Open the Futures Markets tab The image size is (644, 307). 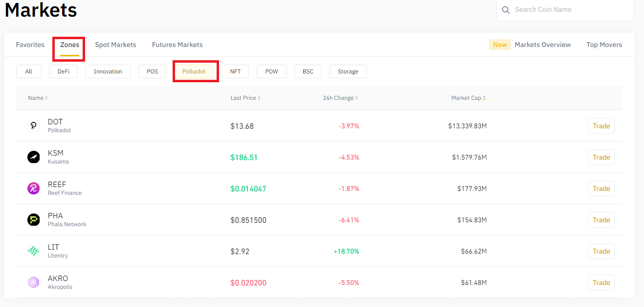click(177, 45)
